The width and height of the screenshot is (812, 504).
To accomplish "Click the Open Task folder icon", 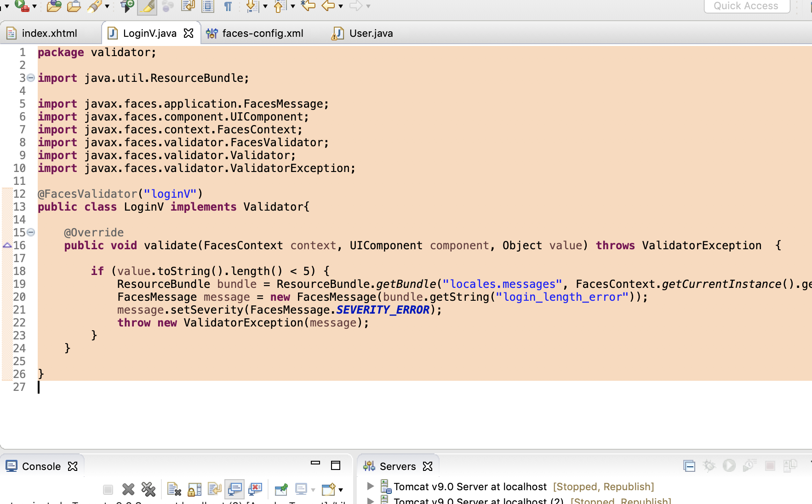I will pyautogui.click(x=74, y=6).
